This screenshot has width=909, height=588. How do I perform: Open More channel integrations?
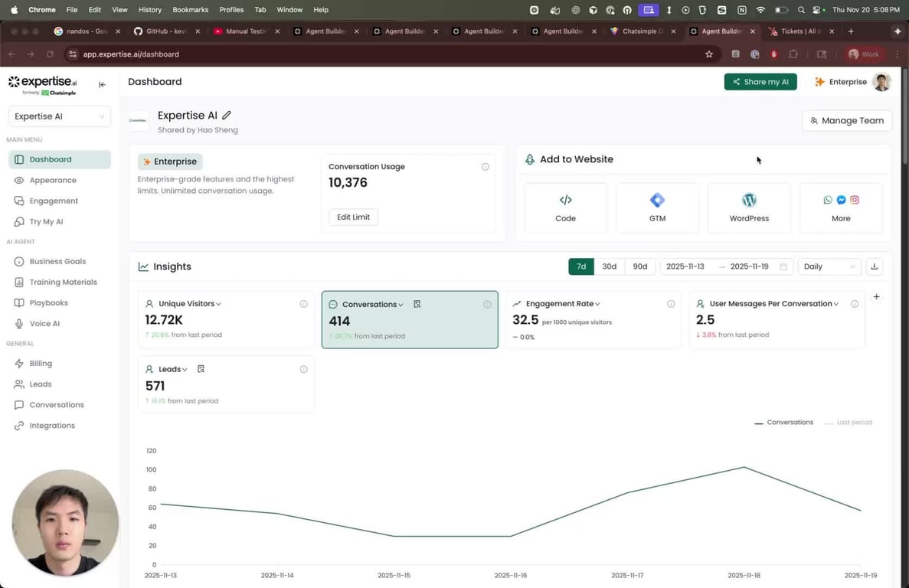coord(841,208)
